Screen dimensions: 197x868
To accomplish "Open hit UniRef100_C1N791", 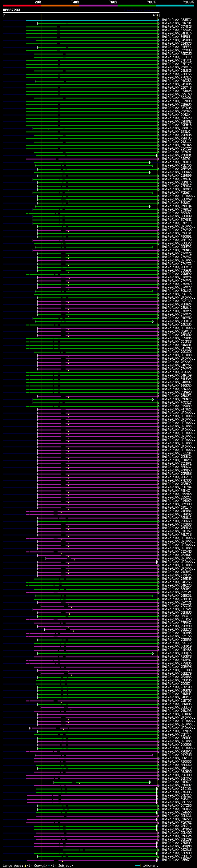I will (x=177, y=23).
